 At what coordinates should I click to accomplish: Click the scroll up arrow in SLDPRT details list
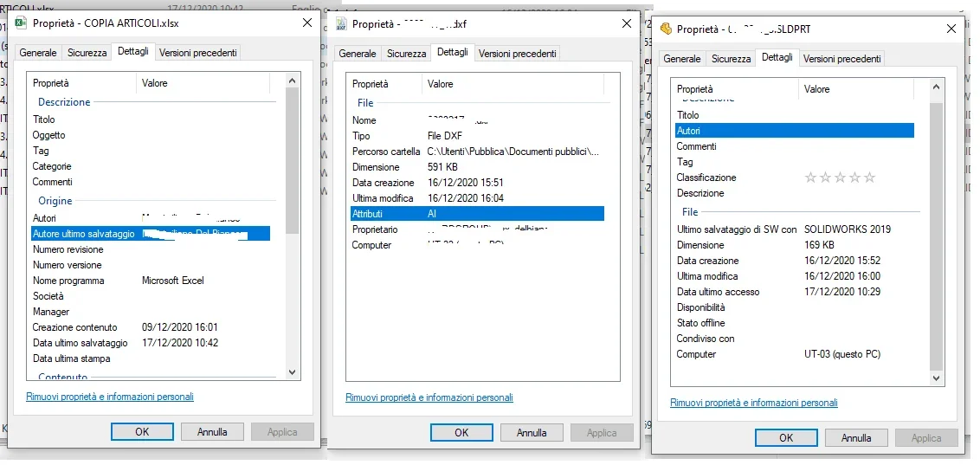(936, 87)
